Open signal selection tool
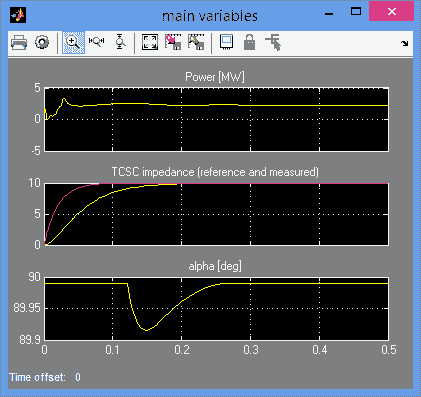The image size is (421, 397). point(273,43)
